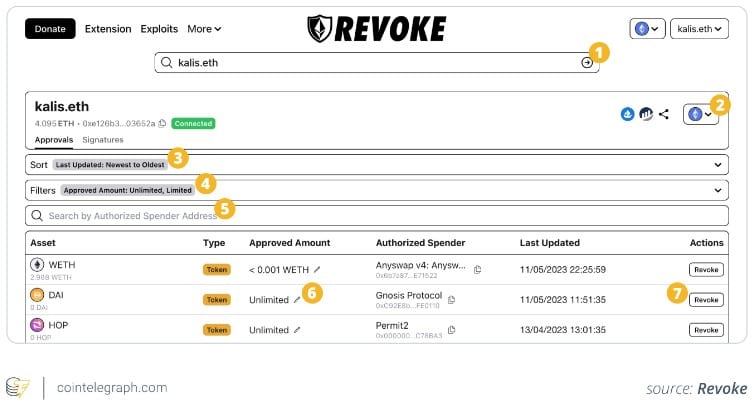Open the top-bar Ethereum network dropdown
Screen dimensions: 755x404
[647, 29]
